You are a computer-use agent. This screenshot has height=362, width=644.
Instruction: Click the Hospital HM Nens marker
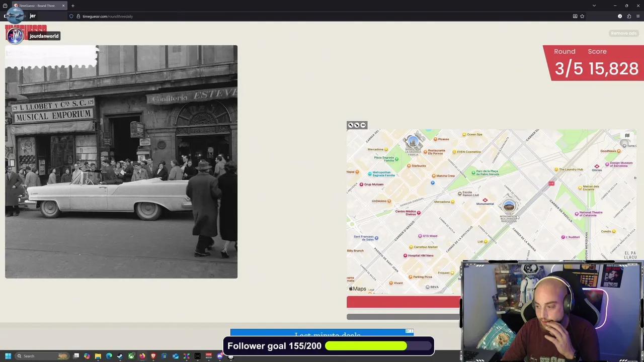click(405, 255)
